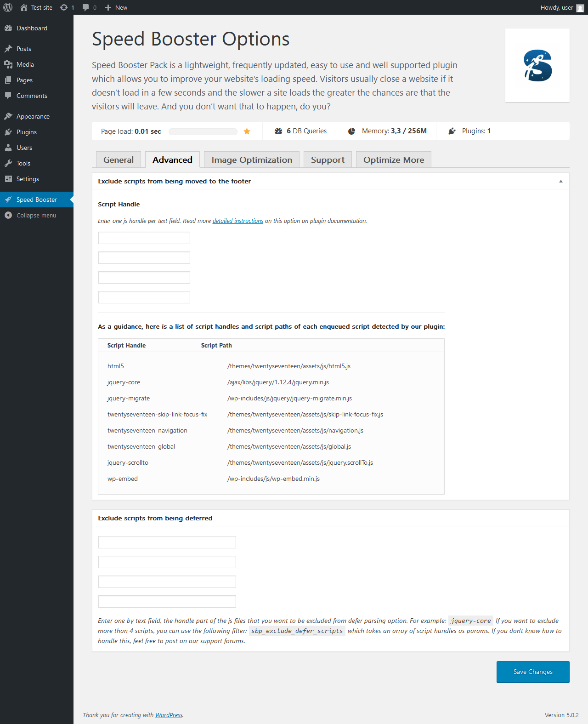Focus the fourth deferred exclusion field
This screenshot has height=724, width=588.
167,601
